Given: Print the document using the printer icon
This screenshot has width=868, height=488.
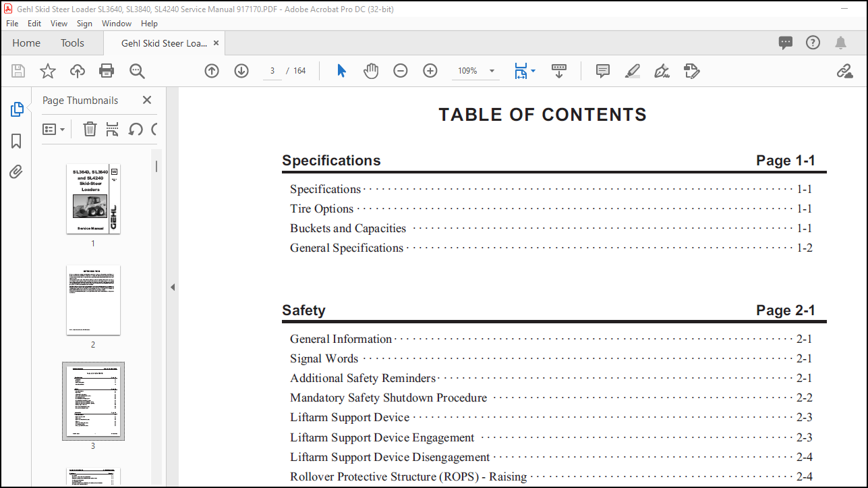Looking at the screenshot, I should tap(107, 71).
